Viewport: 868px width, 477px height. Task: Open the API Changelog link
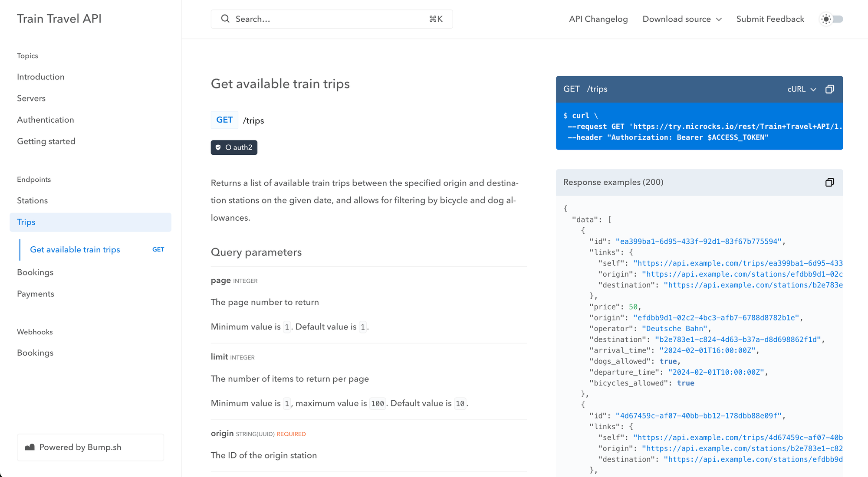[x=598, y=19]
